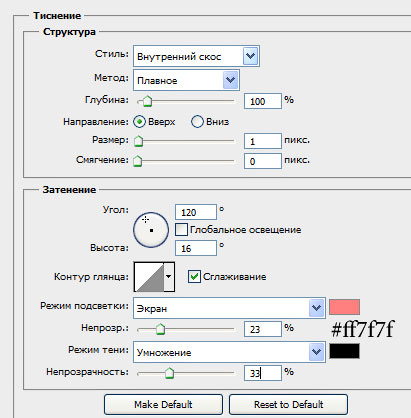Image resolution: width=411 pixels, height=418 pixels.
Task: Click the Размер value field showing 1
Action: (263, 141)
